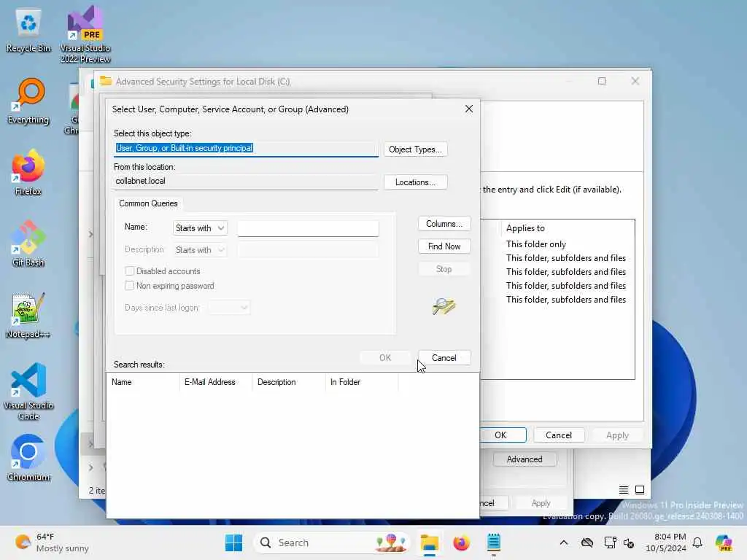Sort results by Name column header
The width and height of the screenshot is (747, 560).
(x=143, y=382)
